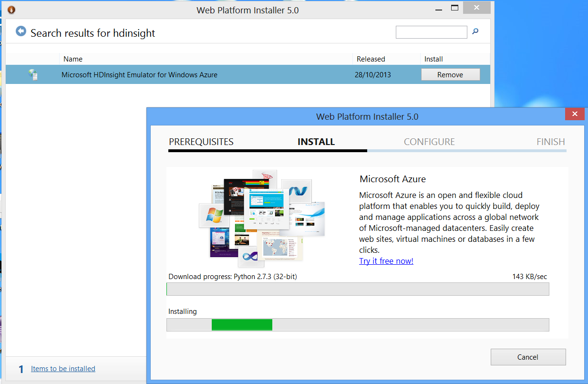Open Items to be installed link

(x=63, y=368)
